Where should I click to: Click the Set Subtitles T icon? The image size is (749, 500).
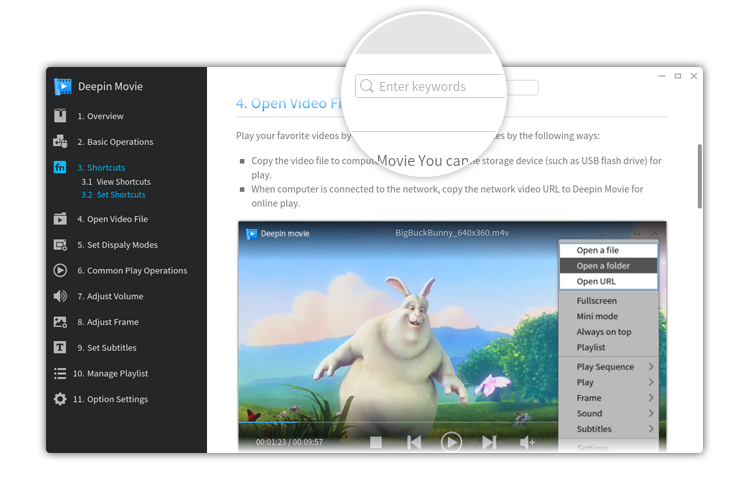point(60,348)
